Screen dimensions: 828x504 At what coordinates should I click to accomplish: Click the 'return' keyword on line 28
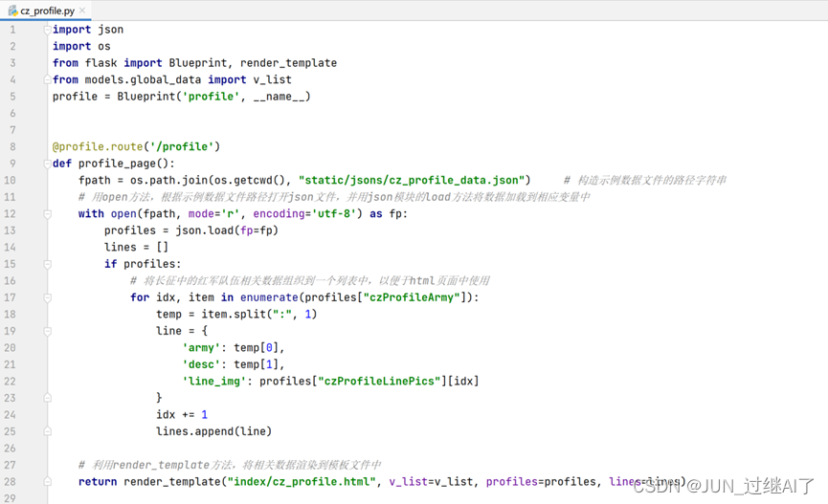click(x=98, y=482)
